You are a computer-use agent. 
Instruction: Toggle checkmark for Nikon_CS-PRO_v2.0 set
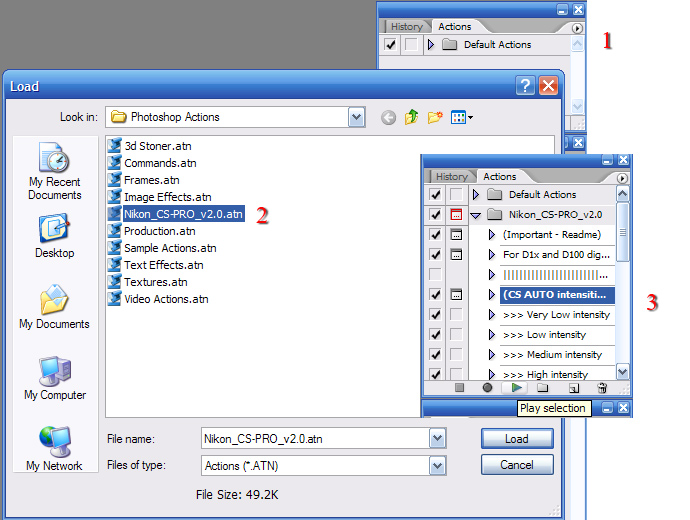coord(435,215)
